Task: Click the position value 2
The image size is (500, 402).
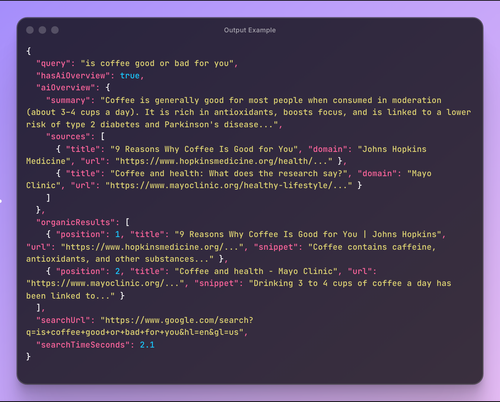Action: click(117, 271)
